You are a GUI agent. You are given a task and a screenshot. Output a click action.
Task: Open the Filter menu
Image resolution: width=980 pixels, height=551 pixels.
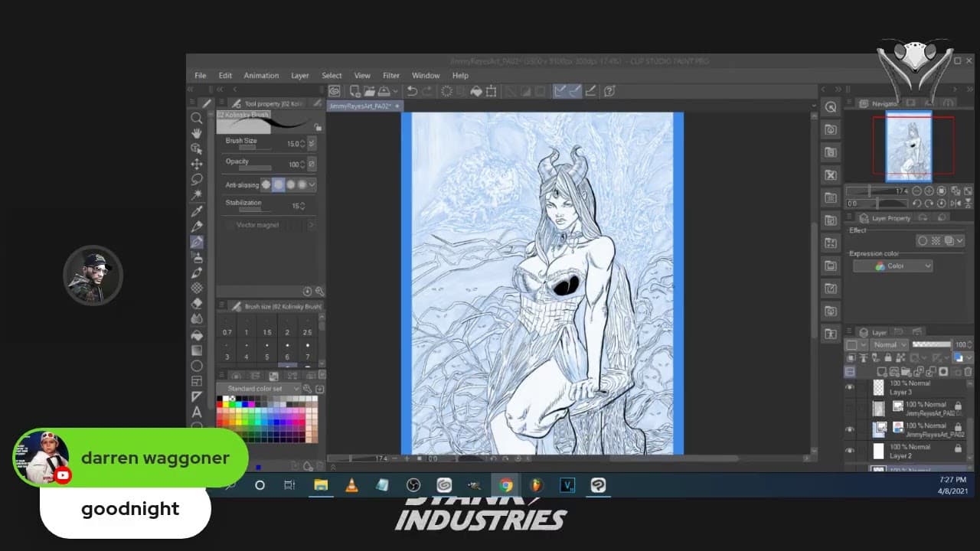[390, 76]
